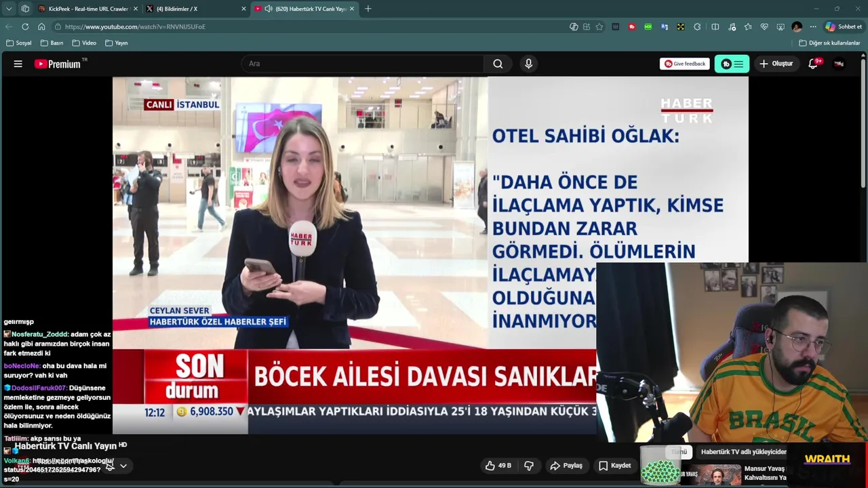Screen dimensions: 868x488
Task: Save the video with Kaydet
Action: 615,466
